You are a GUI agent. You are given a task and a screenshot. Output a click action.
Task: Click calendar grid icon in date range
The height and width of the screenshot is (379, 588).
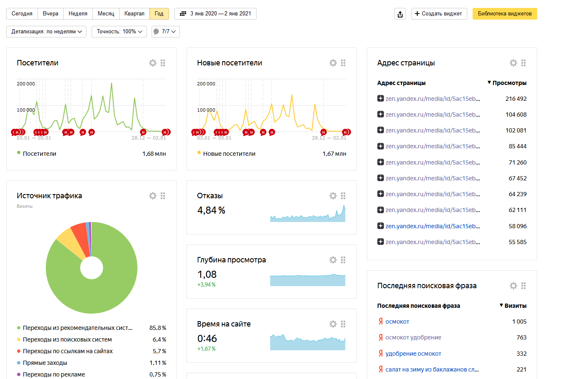pyautogui.click(x=183, y=14)
